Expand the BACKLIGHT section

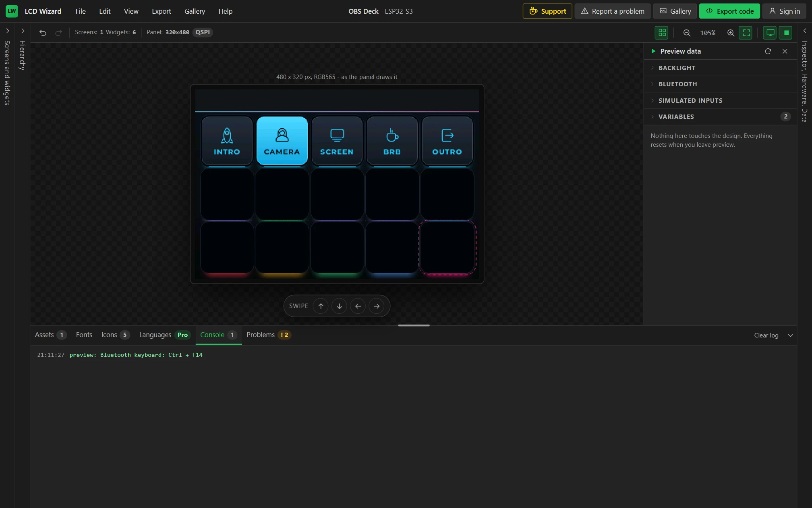(x=720, y=68)
